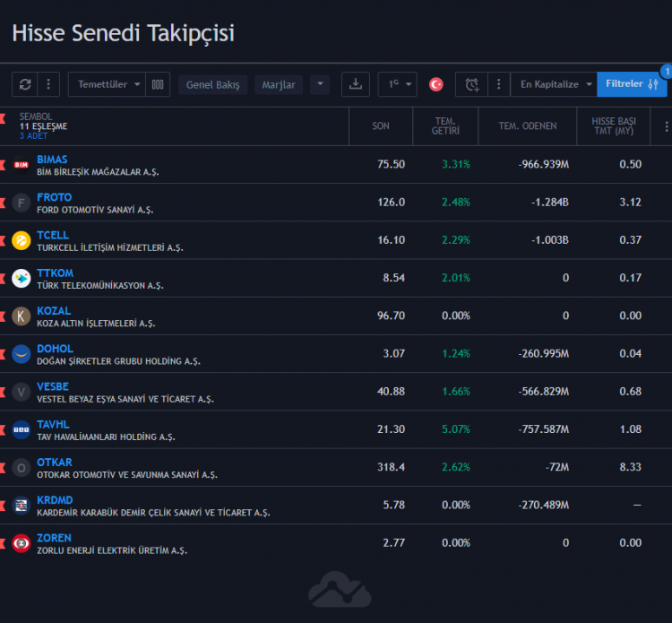Click the Turkcell yellow logo

click(21, 240)
